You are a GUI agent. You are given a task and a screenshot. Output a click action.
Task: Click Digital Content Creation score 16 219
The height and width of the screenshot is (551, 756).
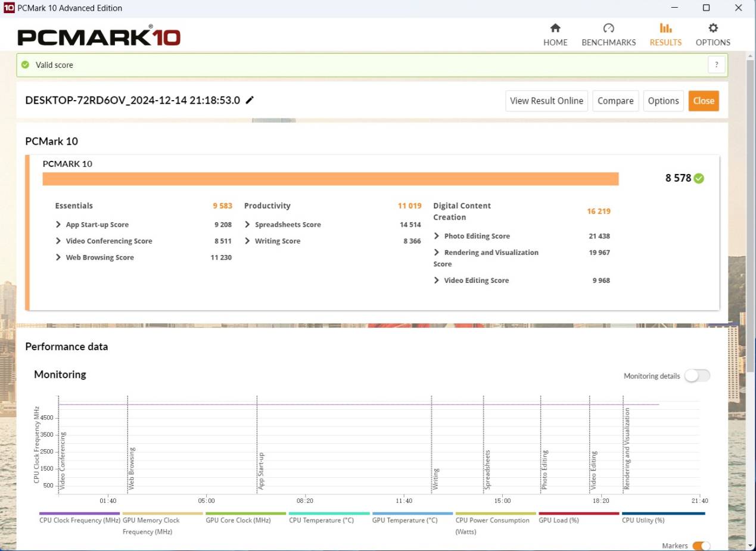[599, 211]
